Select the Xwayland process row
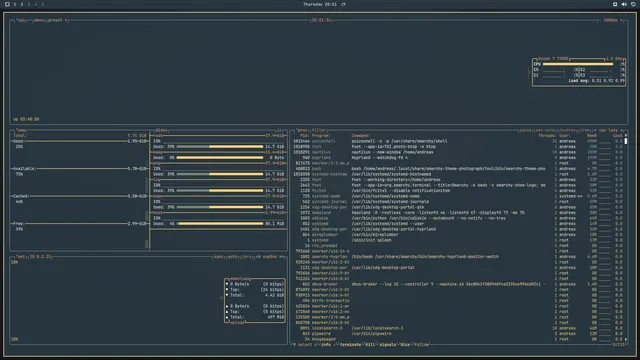 point(458,213)
